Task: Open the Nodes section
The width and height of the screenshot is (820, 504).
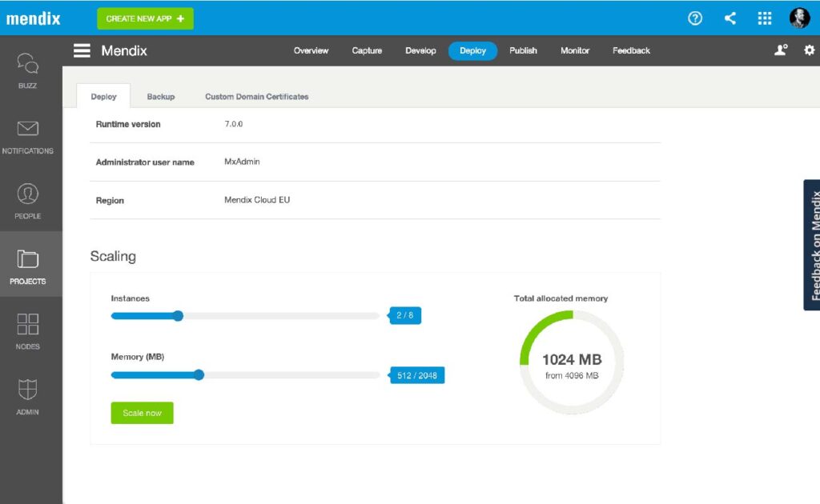Action: [x=28, y=328]
